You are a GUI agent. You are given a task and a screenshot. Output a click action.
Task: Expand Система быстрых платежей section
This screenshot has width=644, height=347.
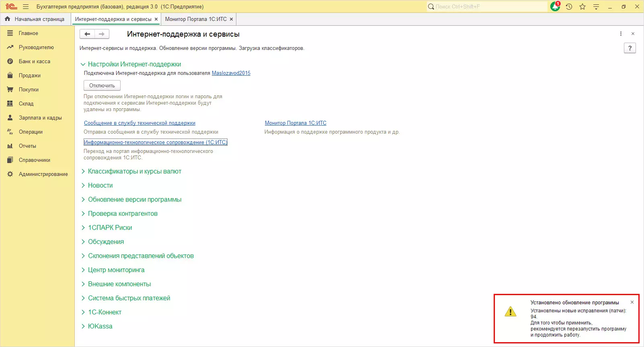pyautogui.click(x=83, y=298)
